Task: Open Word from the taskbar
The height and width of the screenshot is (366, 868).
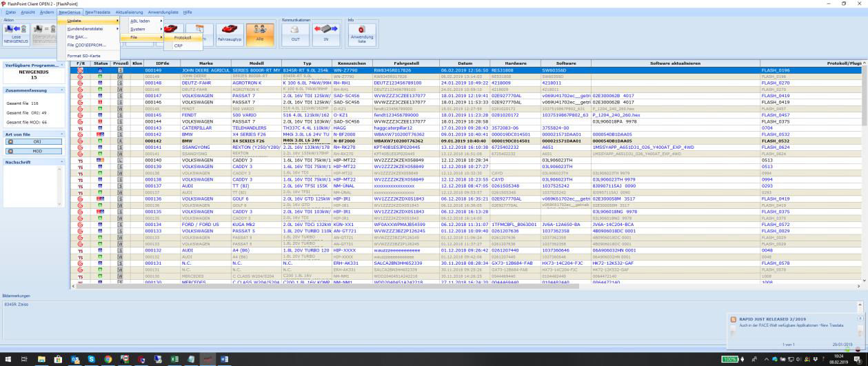Action: [223, 359]
